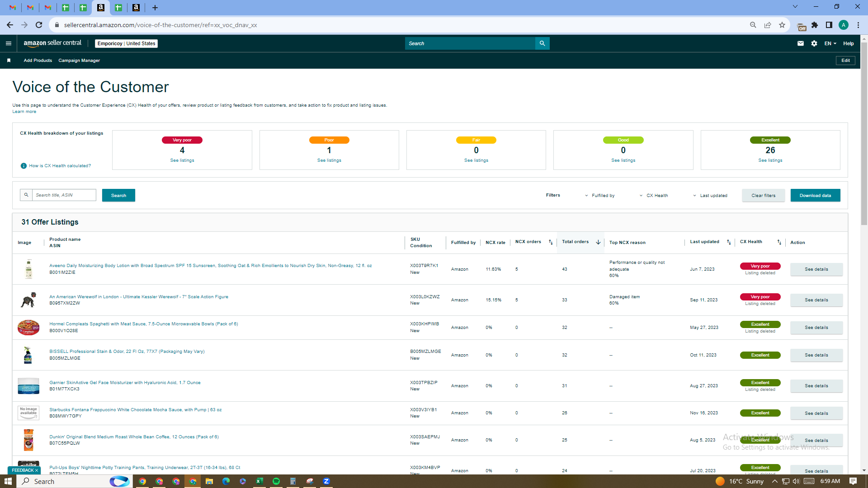The width and height of the screenshot is (868, 488).
Task: Open the messages envelope icon
Action: [x=801, y=43]
